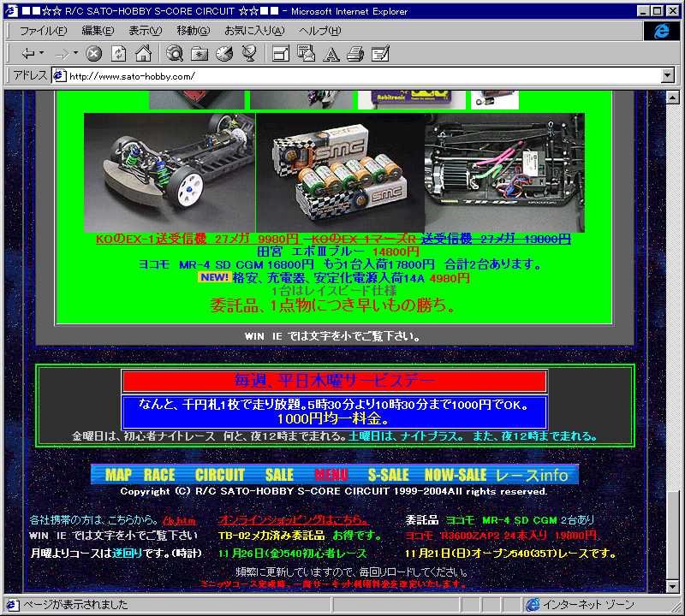
Task: Open the 編集(E) menu
Action: 98,31
